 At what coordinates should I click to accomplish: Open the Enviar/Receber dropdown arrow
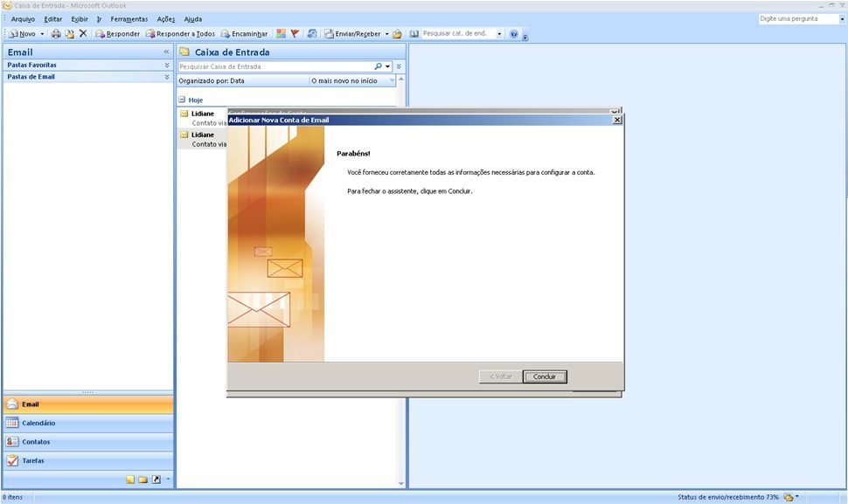tap(386, 34)
